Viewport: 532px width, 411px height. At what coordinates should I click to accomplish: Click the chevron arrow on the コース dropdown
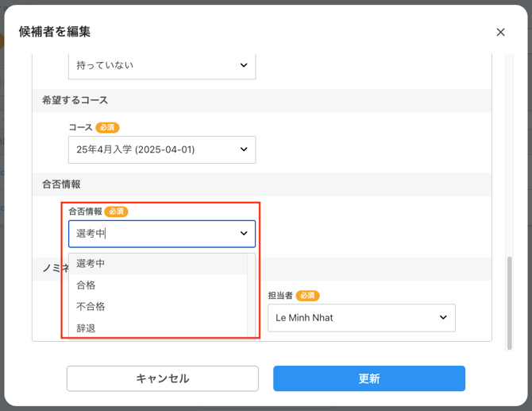click(x=244, y=149)
